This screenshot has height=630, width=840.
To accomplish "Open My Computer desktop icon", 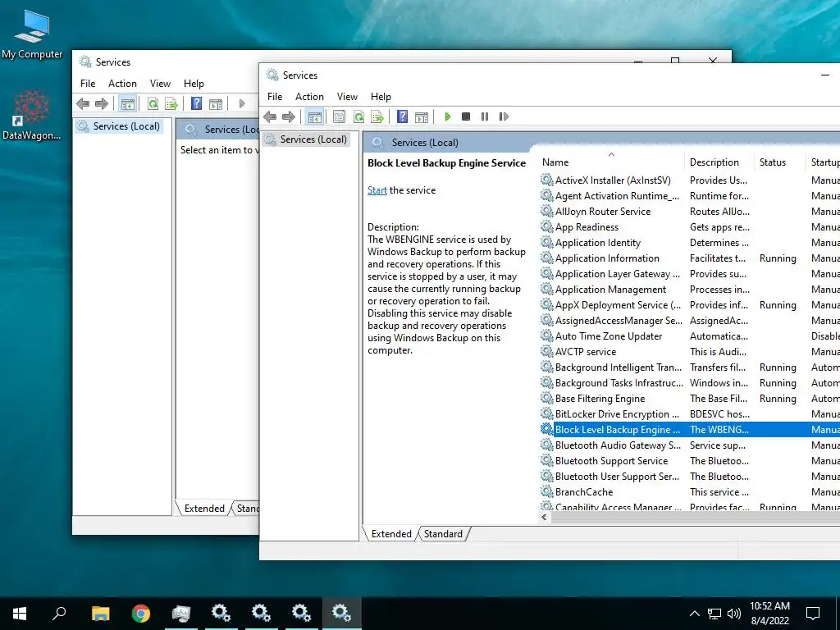I will click(x=32, y=35).
